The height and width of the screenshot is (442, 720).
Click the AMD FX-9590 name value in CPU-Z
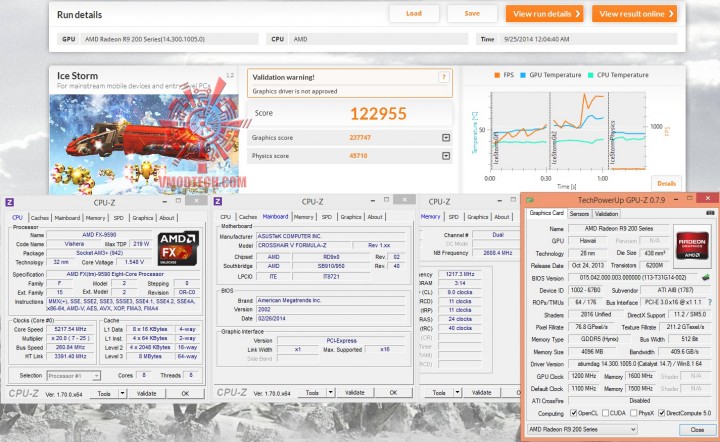99,235
